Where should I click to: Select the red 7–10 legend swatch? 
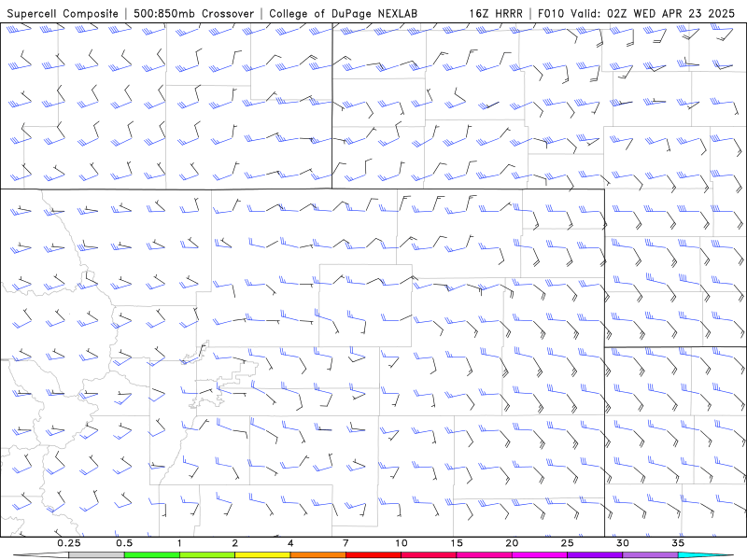point(373,555)
